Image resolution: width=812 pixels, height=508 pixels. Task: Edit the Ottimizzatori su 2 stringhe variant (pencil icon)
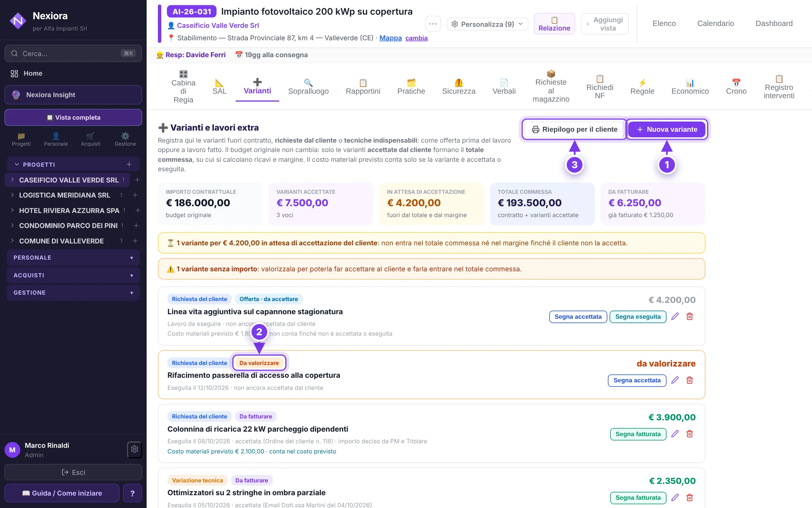pos(675,497)
